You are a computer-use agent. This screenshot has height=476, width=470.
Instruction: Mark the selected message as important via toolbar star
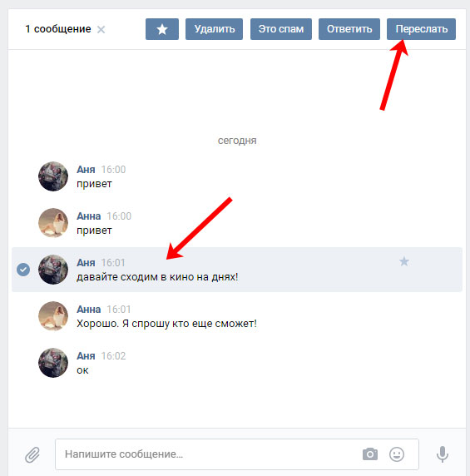[162, 29]
